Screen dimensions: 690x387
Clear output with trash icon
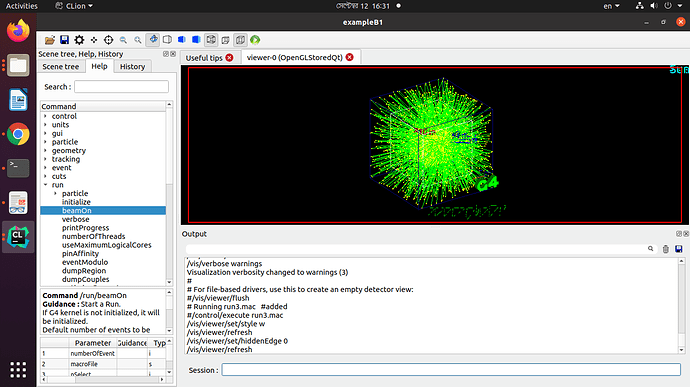(665, 249)
